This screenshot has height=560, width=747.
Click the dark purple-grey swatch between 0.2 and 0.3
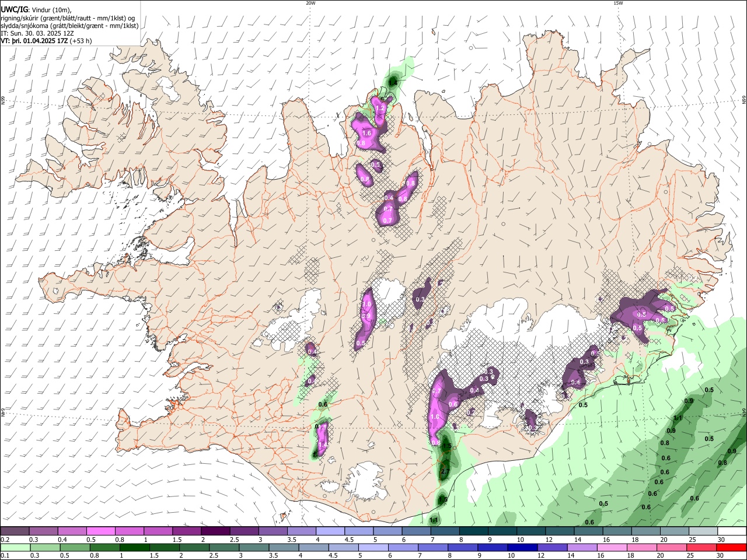coord(15,531)
